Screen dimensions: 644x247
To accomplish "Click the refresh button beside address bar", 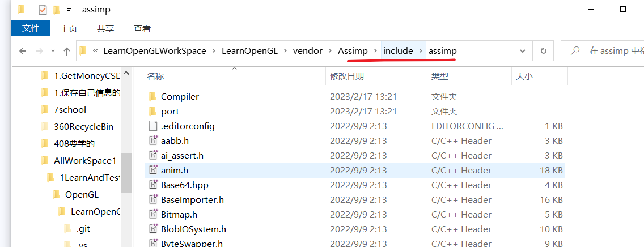I will point(543,51).
